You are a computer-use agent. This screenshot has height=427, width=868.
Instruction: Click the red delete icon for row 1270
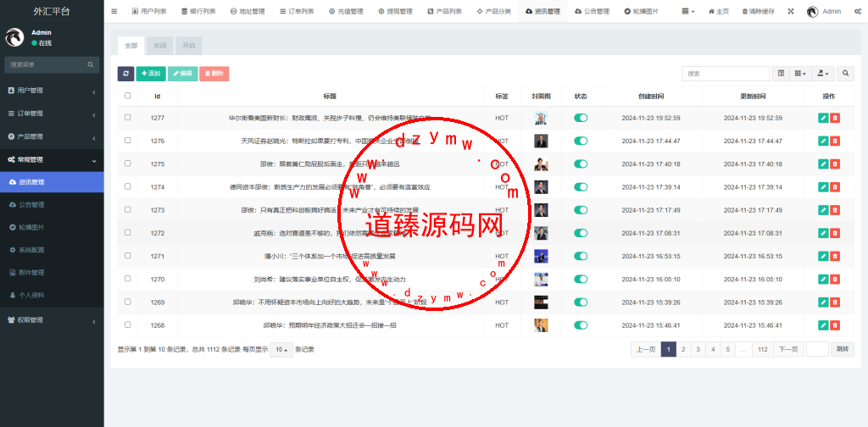835,280
